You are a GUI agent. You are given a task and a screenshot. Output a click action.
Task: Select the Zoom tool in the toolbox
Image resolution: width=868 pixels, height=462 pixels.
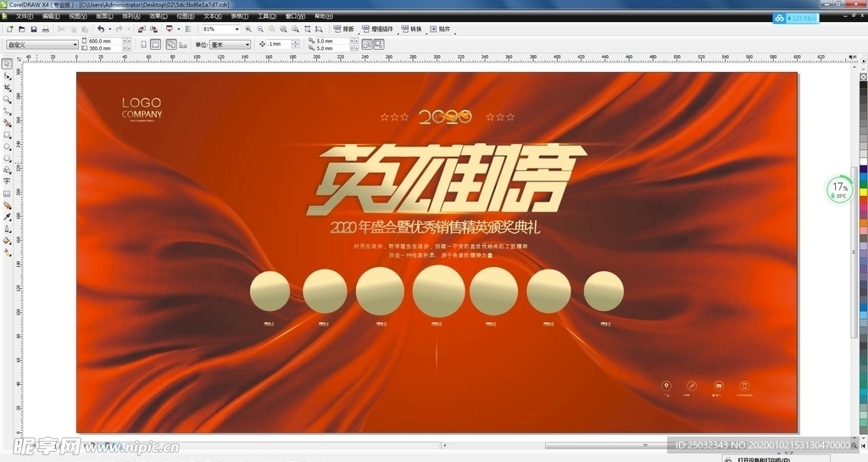tap(7, 99)
